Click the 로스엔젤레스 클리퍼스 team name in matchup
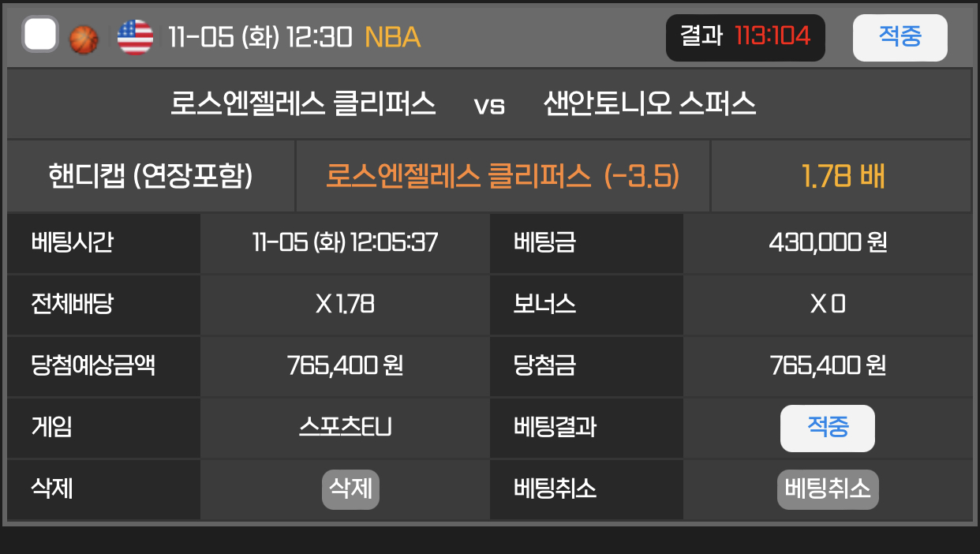Viewport: 980px width, 554px height. [x=303, y=104]
